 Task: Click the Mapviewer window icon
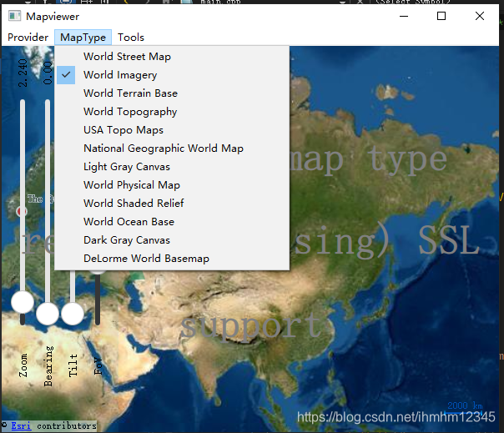[x=14, y=16]
